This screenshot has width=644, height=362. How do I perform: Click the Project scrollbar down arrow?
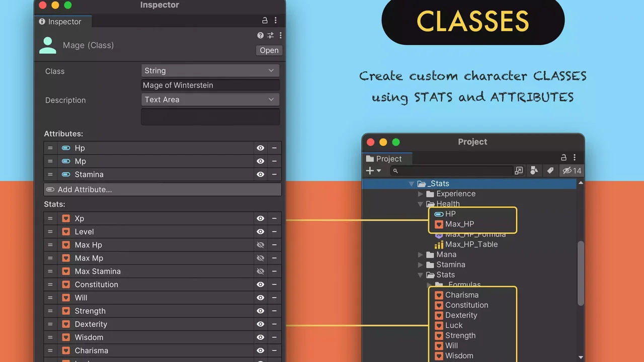(581, 357)
